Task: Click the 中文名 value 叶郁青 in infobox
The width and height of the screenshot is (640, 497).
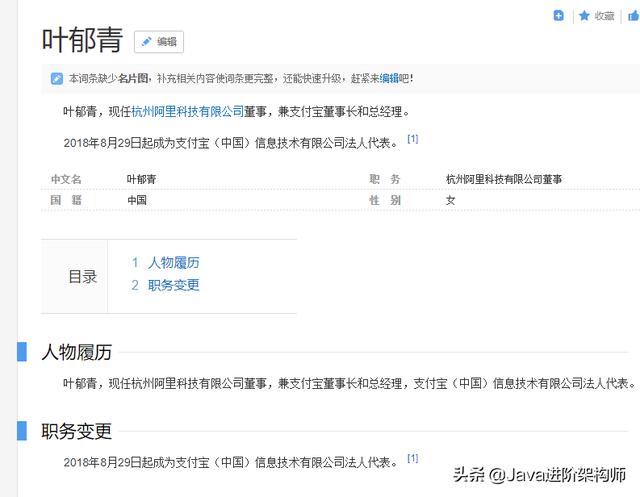Action: [141, 180]
